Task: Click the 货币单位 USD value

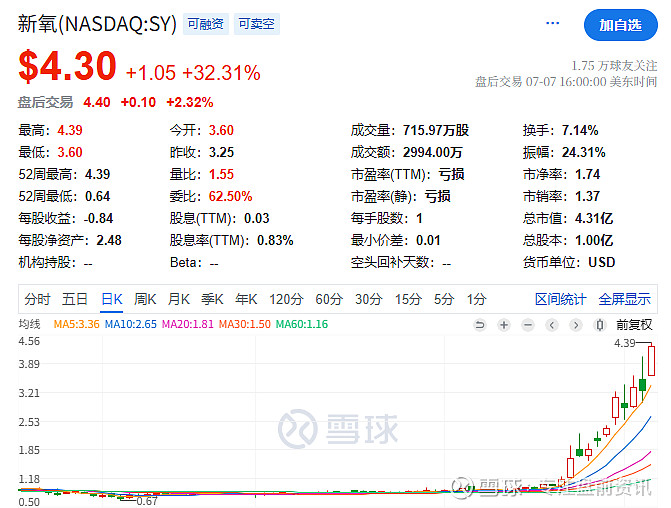Action: (x=602, y=262)
